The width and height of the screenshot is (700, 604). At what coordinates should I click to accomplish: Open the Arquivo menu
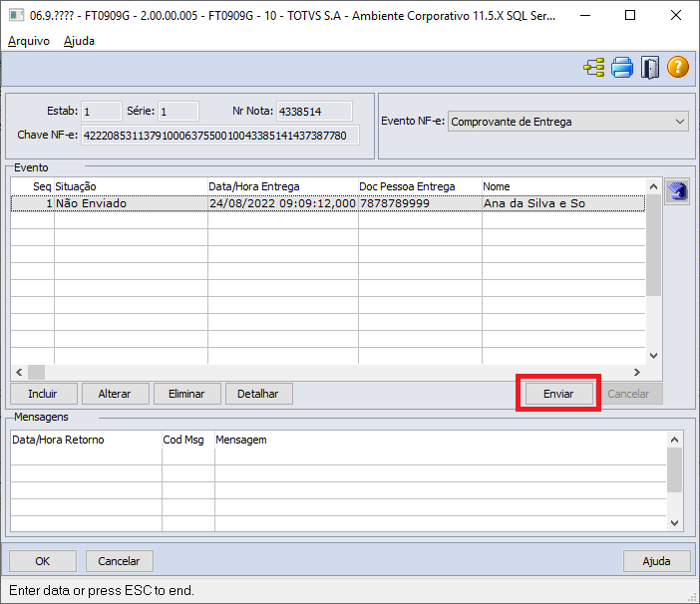click(29, 41)
